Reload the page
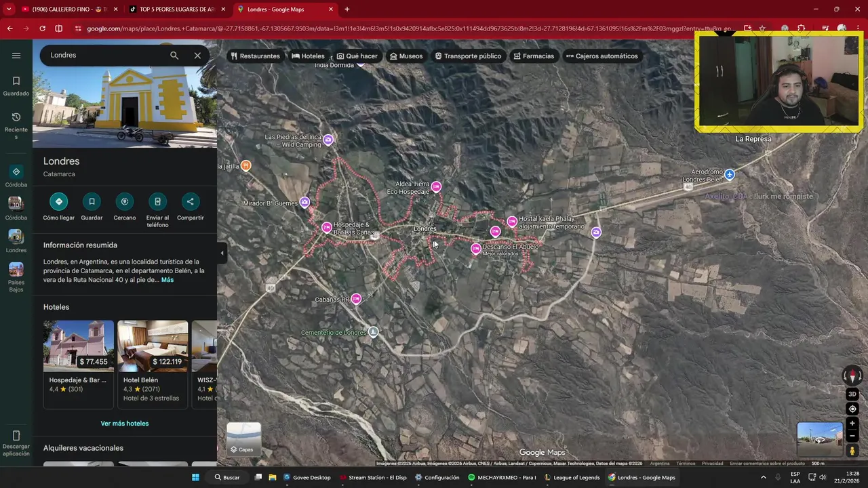Viewport: 868px width, 488px height. coord(42,28)
